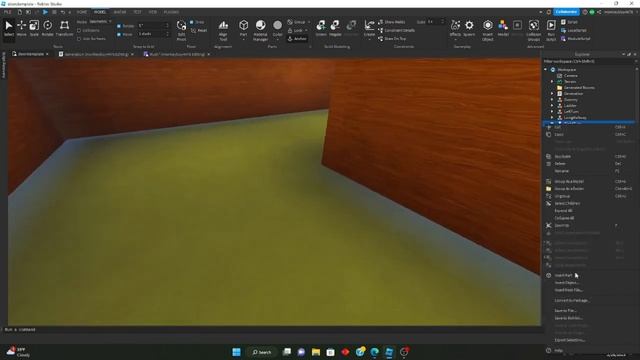Expand the Terrain tree node

pos(552,82)
